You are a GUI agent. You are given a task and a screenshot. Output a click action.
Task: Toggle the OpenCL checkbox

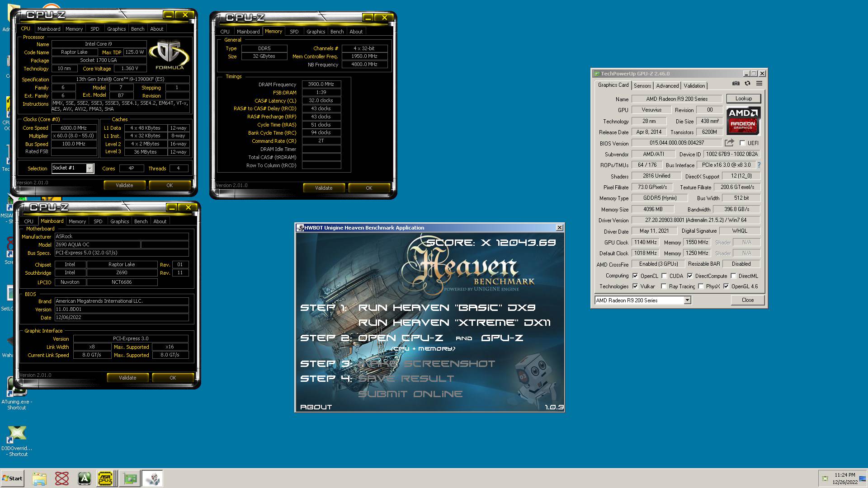[635, 276]
